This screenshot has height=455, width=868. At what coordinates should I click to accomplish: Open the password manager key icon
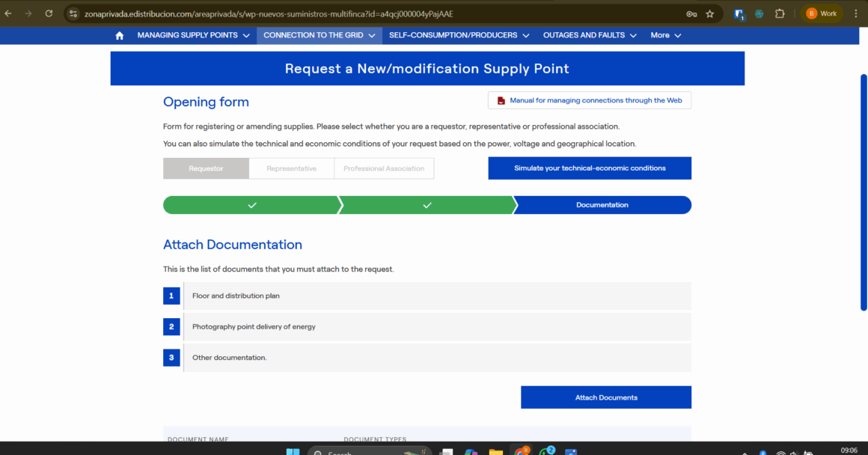(x=691, y=13)
